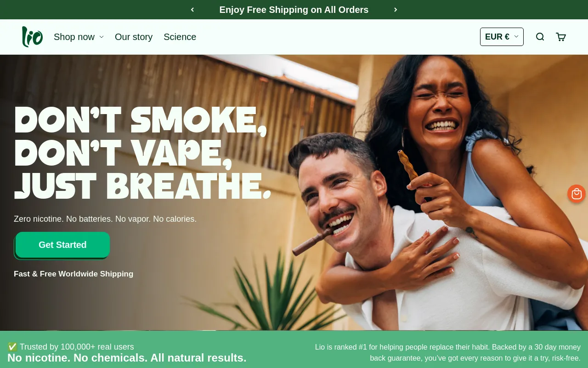
Task: Click Fast & Free Worldwide Shipping text
Action: click(x=73, y=274)
